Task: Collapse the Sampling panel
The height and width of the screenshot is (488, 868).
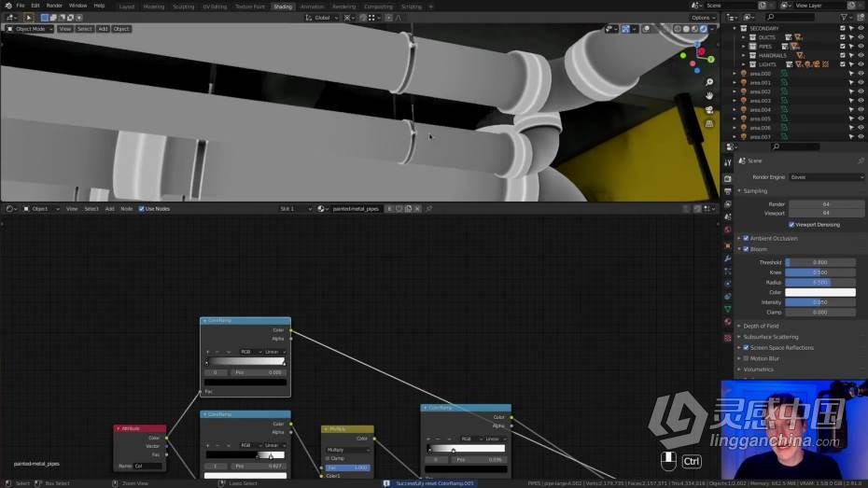Action: click(x=755, y=191)
